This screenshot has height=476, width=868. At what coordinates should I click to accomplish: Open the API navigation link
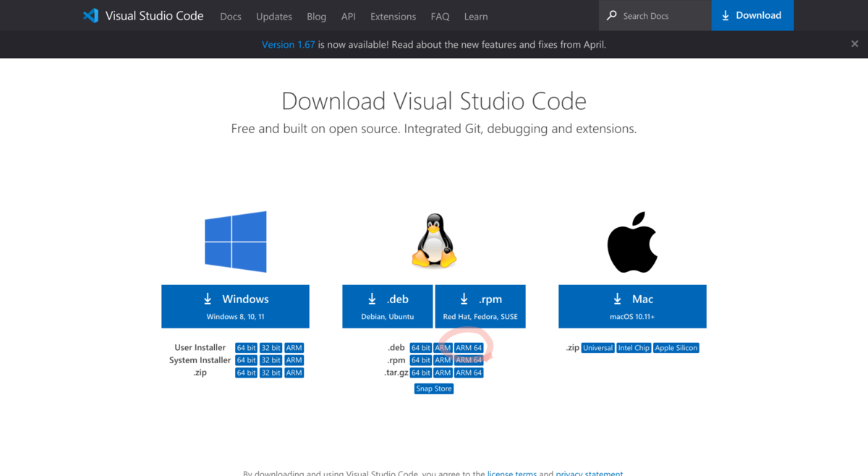tap(349, 16)
